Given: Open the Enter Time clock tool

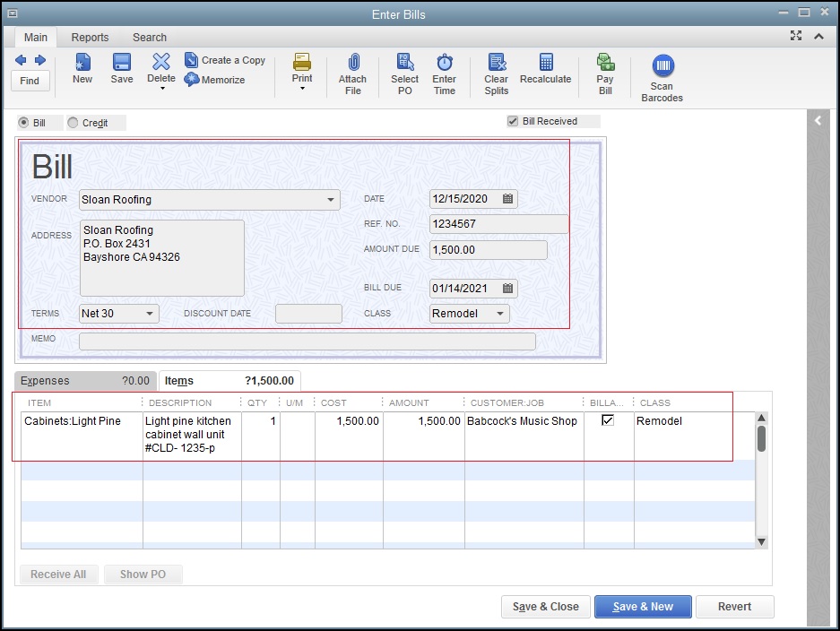Looking at the screenshot, I should click(445, 63).
